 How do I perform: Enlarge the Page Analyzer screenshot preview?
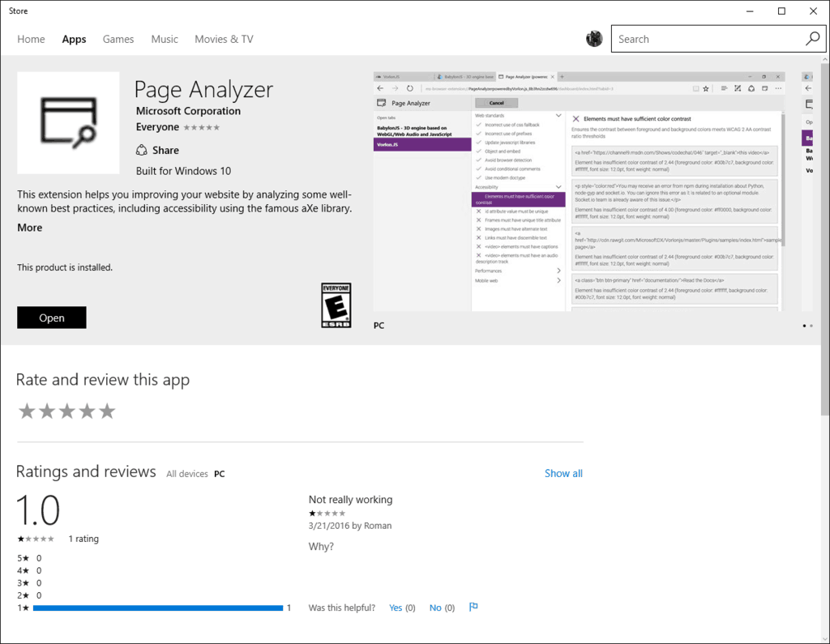point(579,191)
